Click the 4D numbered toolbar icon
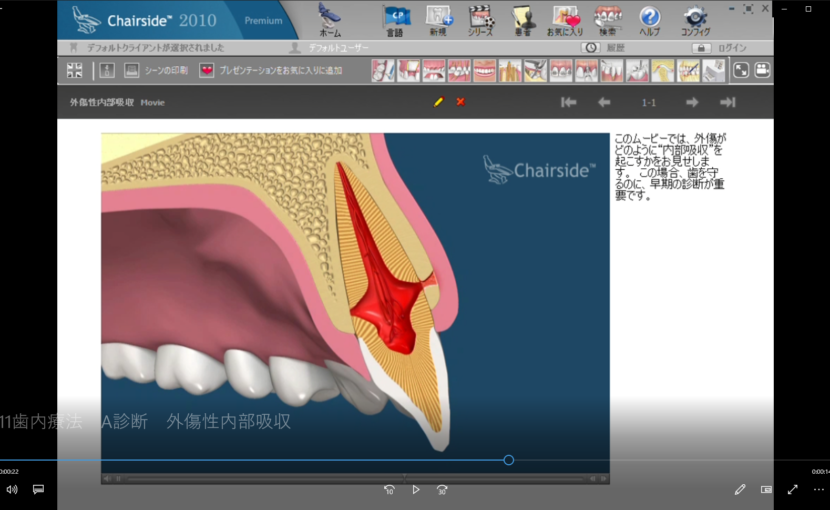Image resolution: width=830 pixels, height=510 pixels. [x=107, y=70]
